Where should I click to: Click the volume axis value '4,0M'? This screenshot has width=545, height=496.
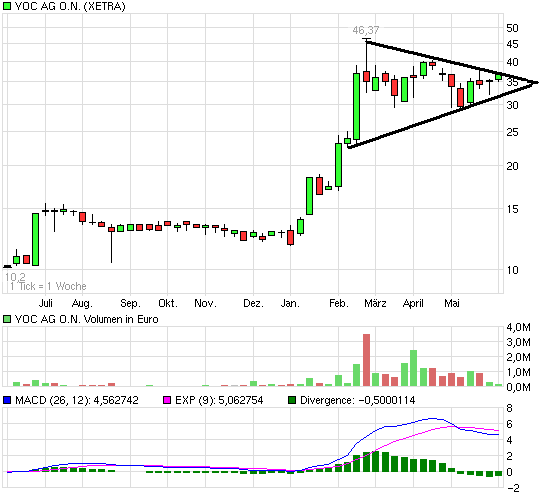(519, 327)
